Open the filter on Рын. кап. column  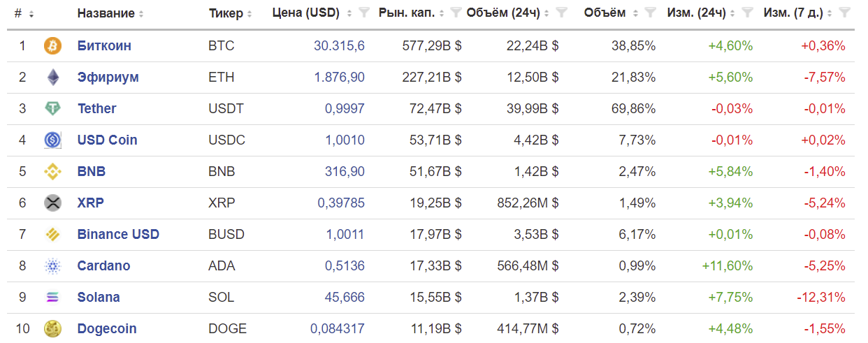(456, 13)
